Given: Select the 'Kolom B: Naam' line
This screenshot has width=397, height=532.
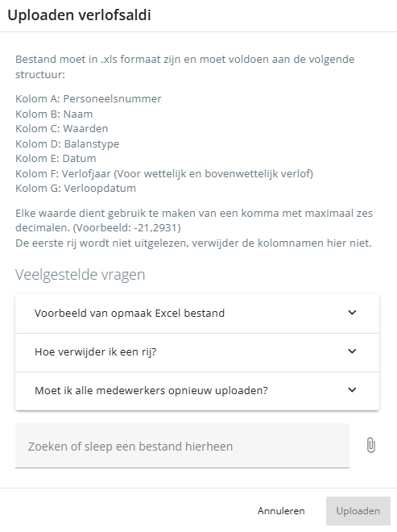Looking at the screenshot, I should (54, 114).
